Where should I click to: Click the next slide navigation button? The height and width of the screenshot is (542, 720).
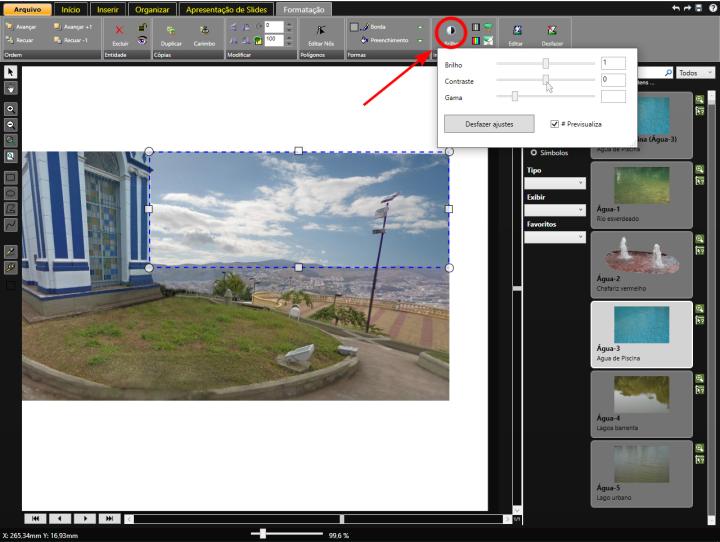(85, 519)
